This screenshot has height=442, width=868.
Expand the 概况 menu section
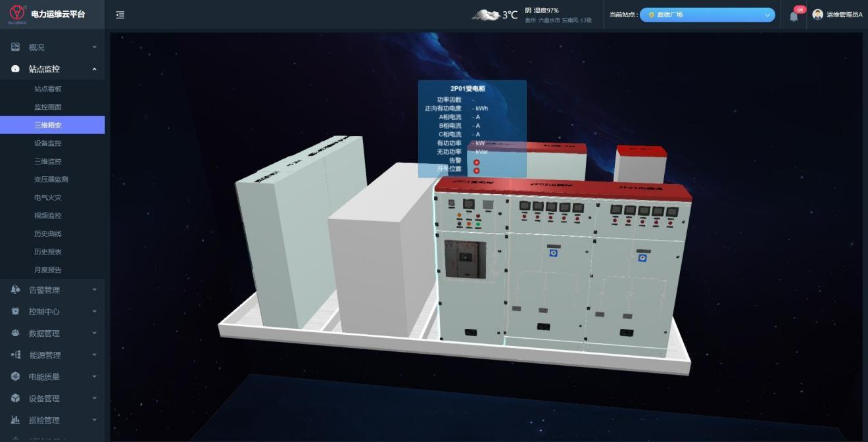pyautogui.click(x=53, y=47)
